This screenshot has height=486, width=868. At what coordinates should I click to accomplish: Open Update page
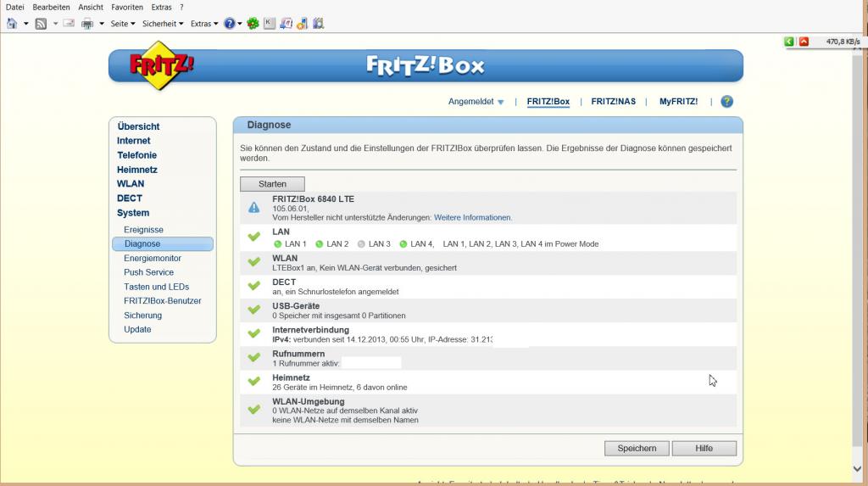tap(137, 329)
